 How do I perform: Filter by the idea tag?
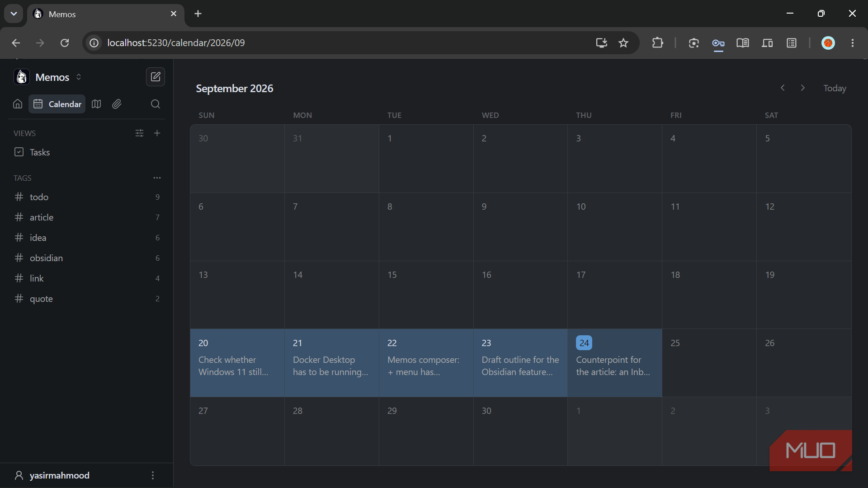[x=87, y=238]
